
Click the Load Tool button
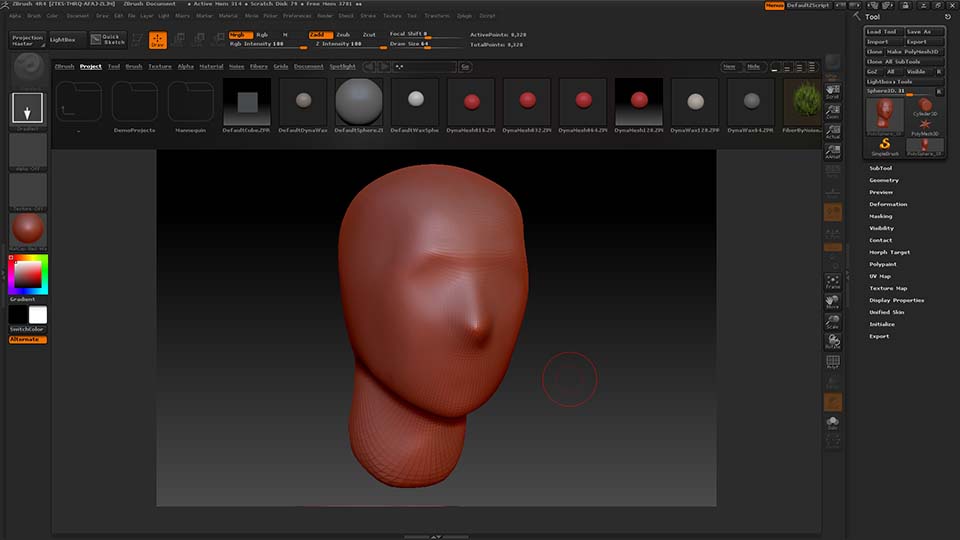click(x=883, y=32)
